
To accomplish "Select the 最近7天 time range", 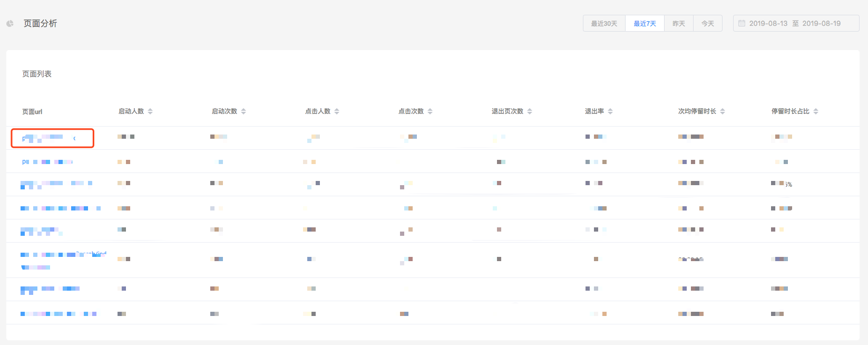I will [645, 24].
